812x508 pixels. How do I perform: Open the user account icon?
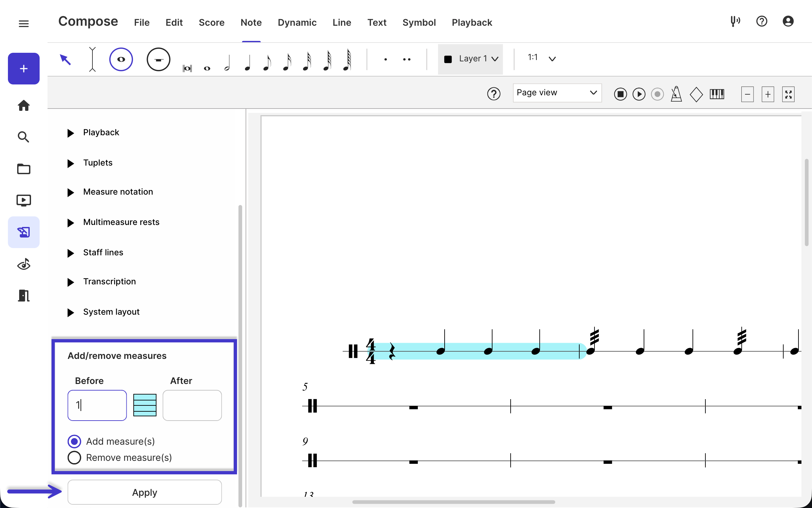[x=788, y=21]
